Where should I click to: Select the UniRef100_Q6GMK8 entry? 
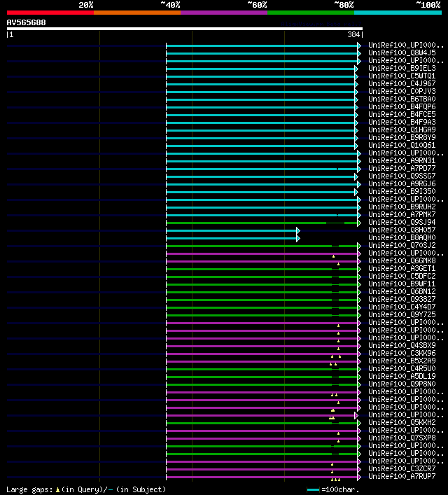click(x=402, y=260)
